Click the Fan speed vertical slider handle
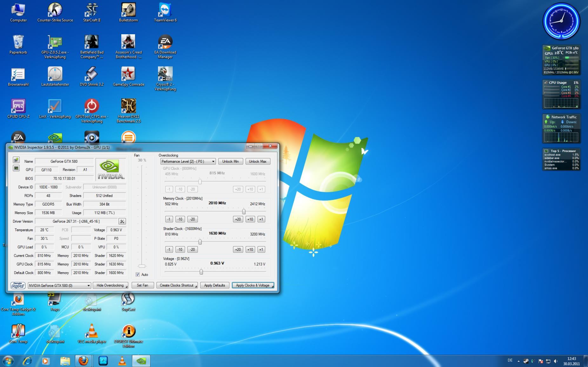588x367 pixels. click(142, 266)
